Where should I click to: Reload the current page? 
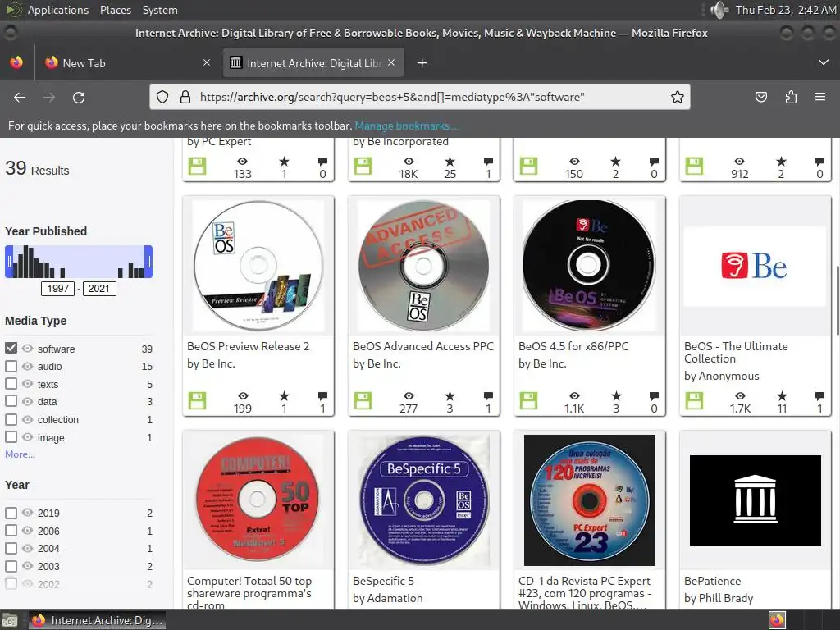tap(79, 97)
